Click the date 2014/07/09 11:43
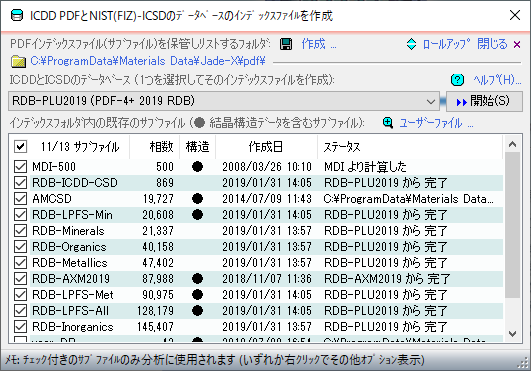This screenshot has height=371, width=531. pyautogui.click(x=267, y=198)
